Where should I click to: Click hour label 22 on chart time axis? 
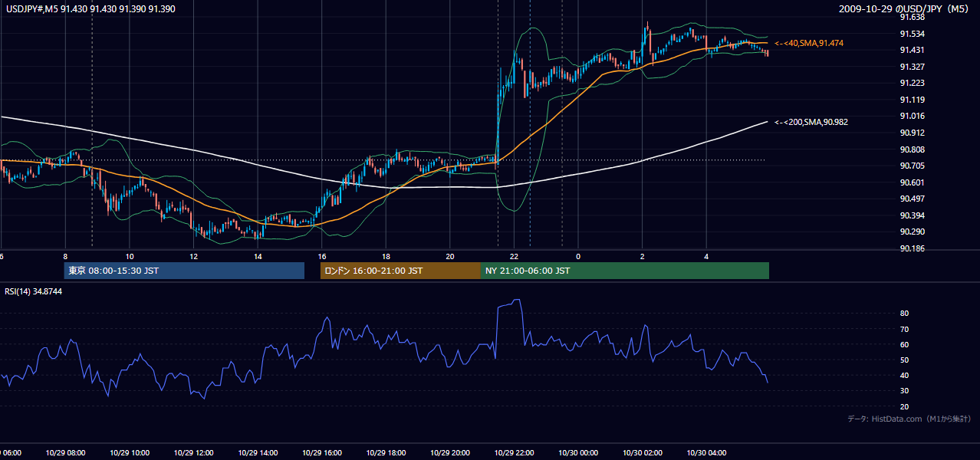pyautogui.click(x=514, y=256)
